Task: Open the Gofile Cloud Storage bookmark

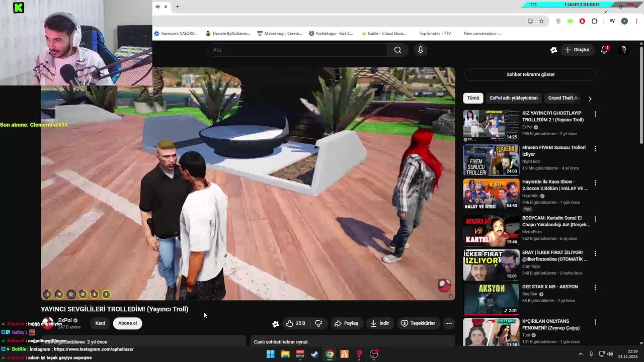Action: coord(383,34)
